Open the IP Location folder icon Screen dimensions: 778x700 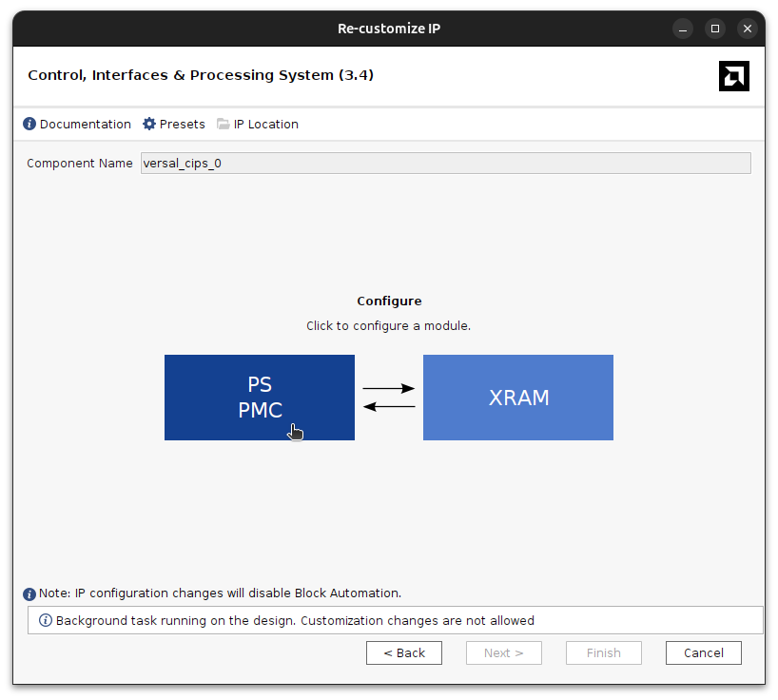pos(222,124)
